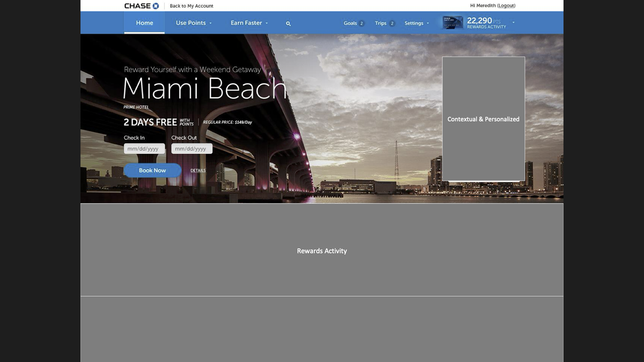The width and height of the screenshot is (644, 362).
Task: Click the Sapphire credit card image
Action: 452,22
